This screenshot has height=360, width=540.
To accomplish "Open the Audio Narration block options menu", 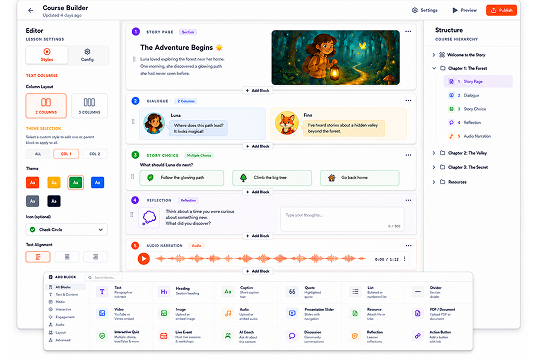I will click(408, 246).
